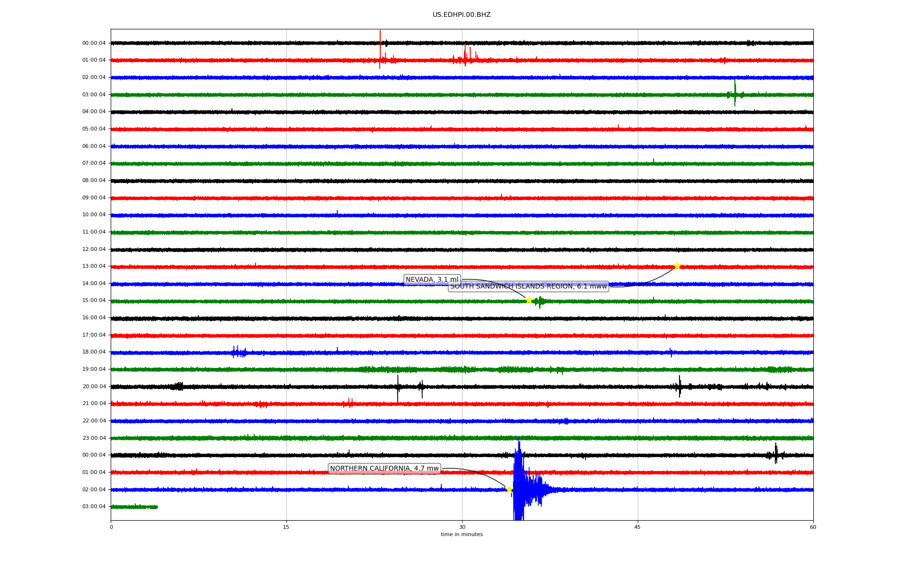
Task: Select the 16:00:04 time label
Action: tap(94, 318)
